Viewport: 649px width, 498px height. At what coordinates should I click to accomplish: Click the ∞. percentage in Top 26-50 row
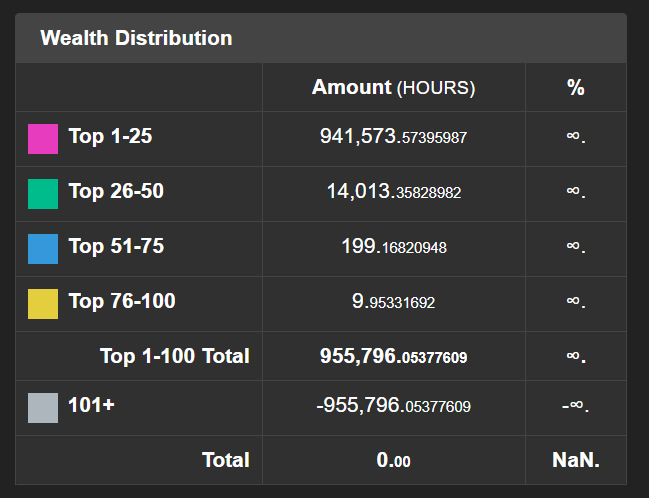pos(576,191)
